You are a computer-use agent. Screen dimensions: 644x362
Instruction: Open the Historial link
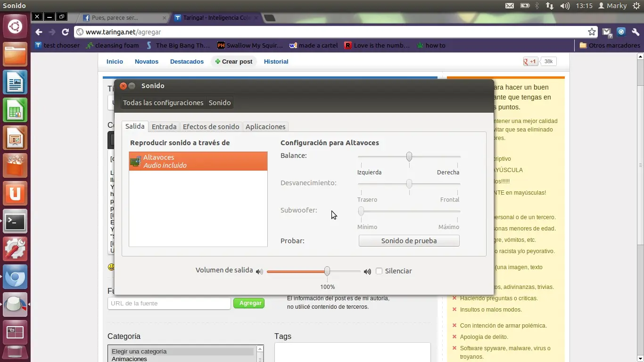pyautogui.click(x=276, y=62)
